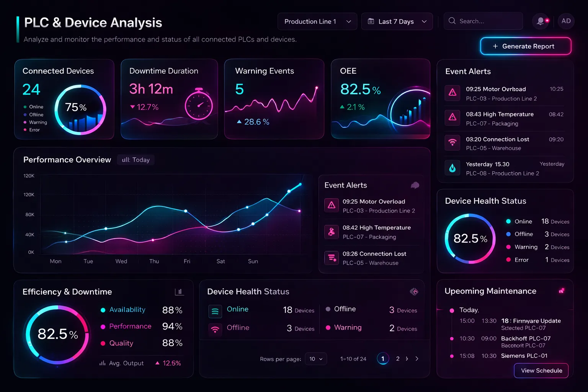Image resolution: width=588 pixels, height=392 pixels.
Task: Open the Production Line 1 dropdown
Action: [317, 21]
